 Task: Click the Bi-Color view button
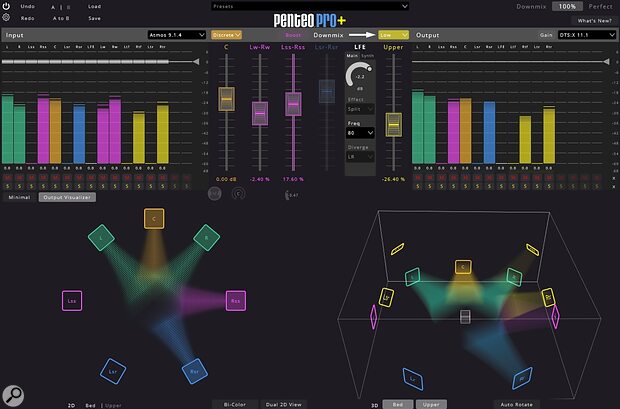click(x=234, y=404)
